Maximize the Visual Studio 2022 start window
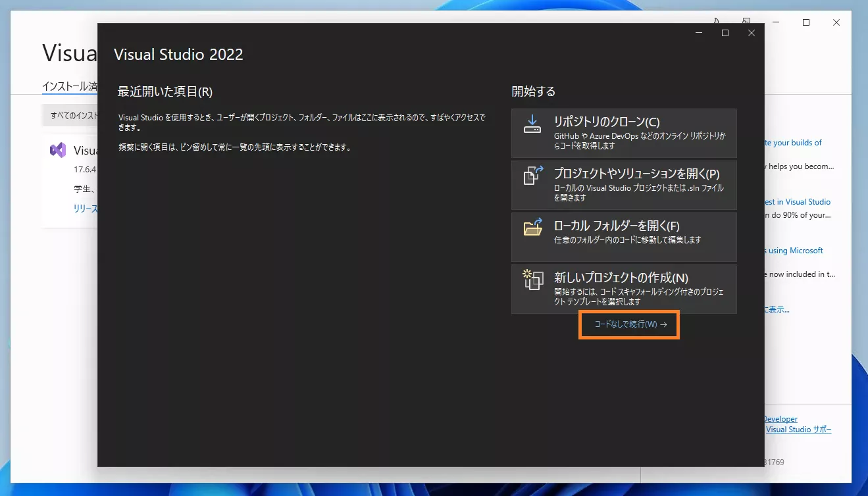Viewport: 868px width, 496px height. 725,33
